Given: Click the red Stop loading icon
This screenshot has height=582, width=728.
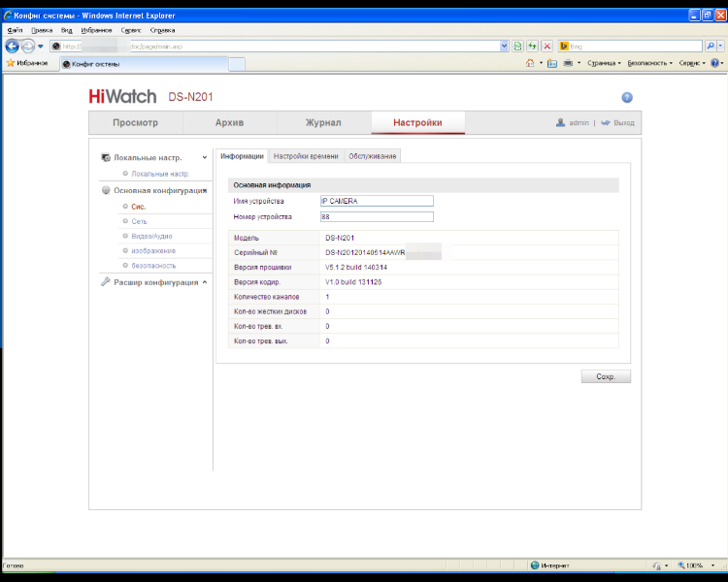Looking at the screenshot, I should [547, 46].
